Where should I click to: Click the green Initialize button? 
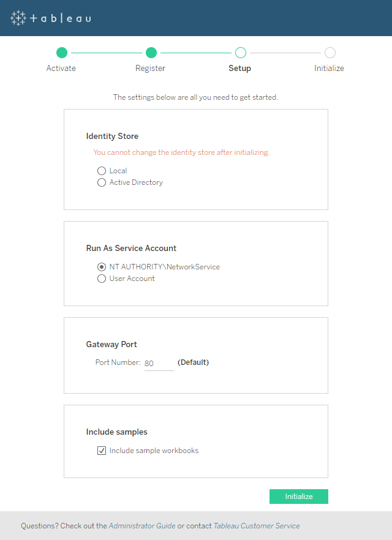299,497
